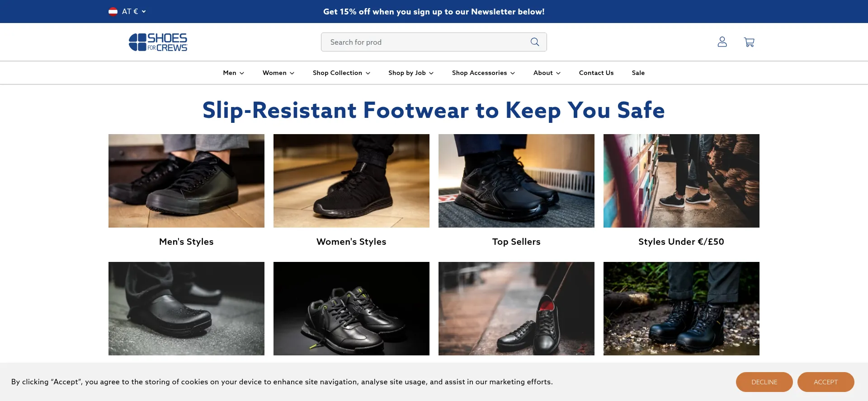868x401 pixels.
Task: Expand the Shop Accessories menu
Action: (x=483, y=73)
